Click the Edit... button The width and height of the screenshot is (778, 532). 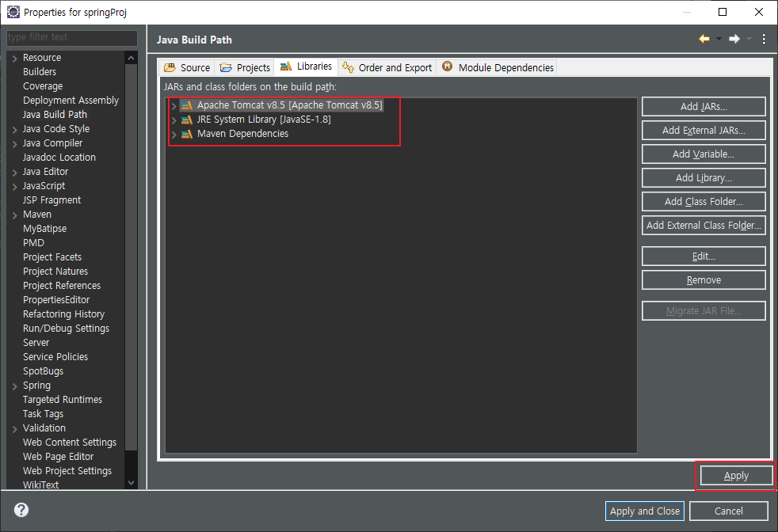click(x=704, y=256)
